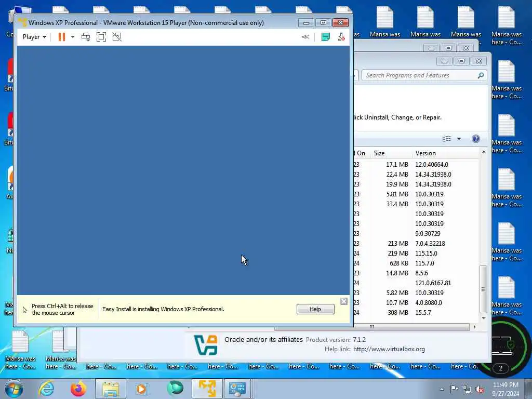Switch VMware to Unity mode
The height and width of the screenshot is (399, 532).
pyautogui.click(x=117, y=37)
